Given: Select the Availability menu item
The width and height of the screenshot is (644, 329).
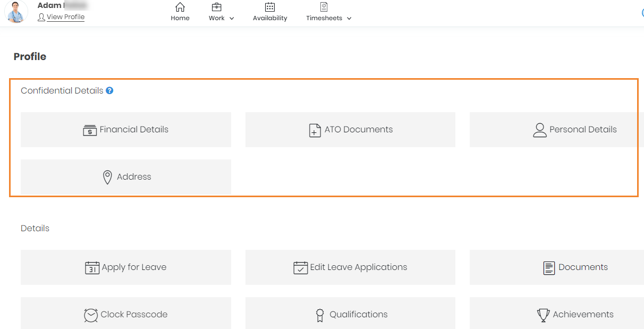Looking at the screenshot, I should point(270,18).
